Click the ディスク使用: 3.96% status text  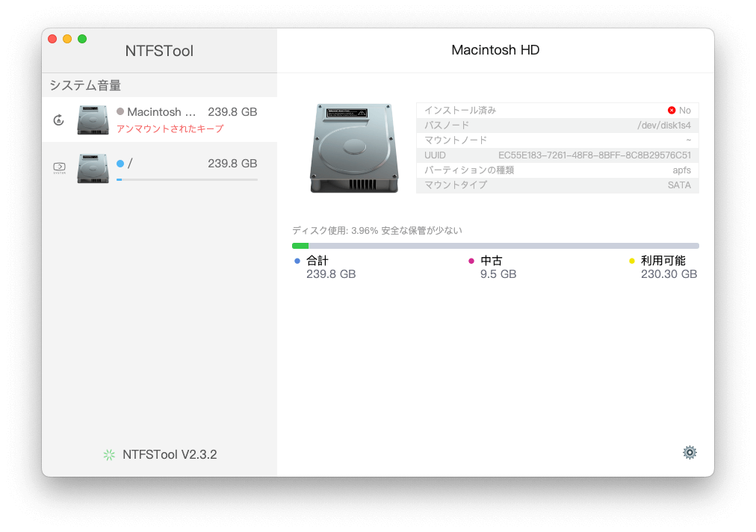click(x=377, y=231)
